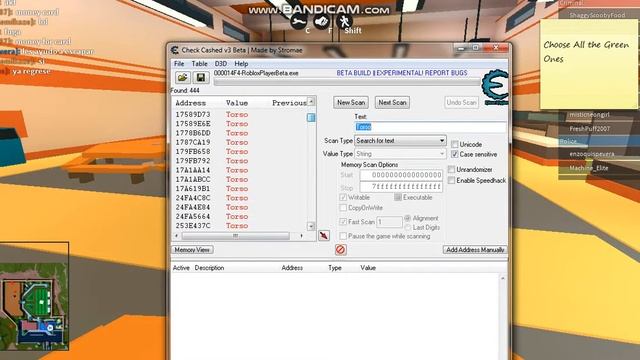Select address 1787CA19 in results
Screen dimensions: 640x360
[193, 142]
